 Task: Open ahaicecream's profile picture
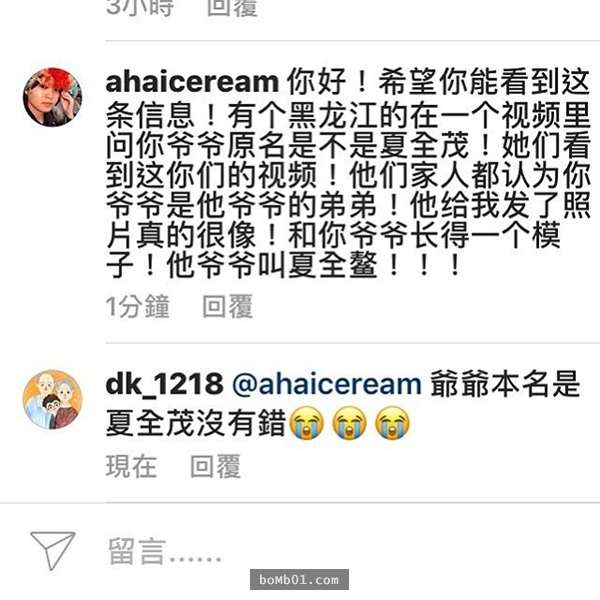coord(52,97)
